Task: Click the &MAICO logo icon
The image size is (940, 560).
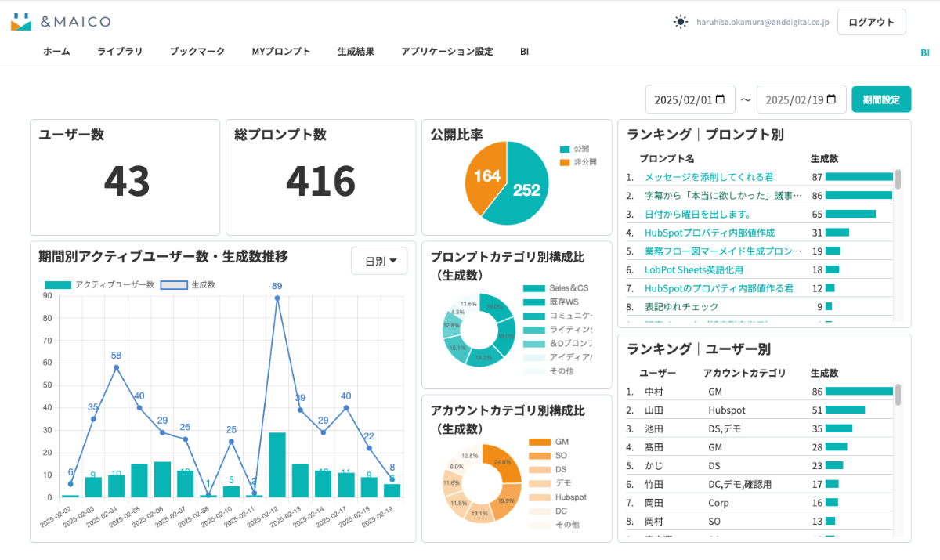Action: (x=21, y=22)
